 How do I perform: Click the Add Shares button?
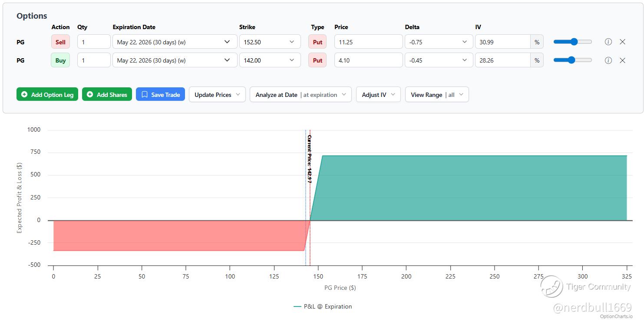coord(107,95)
